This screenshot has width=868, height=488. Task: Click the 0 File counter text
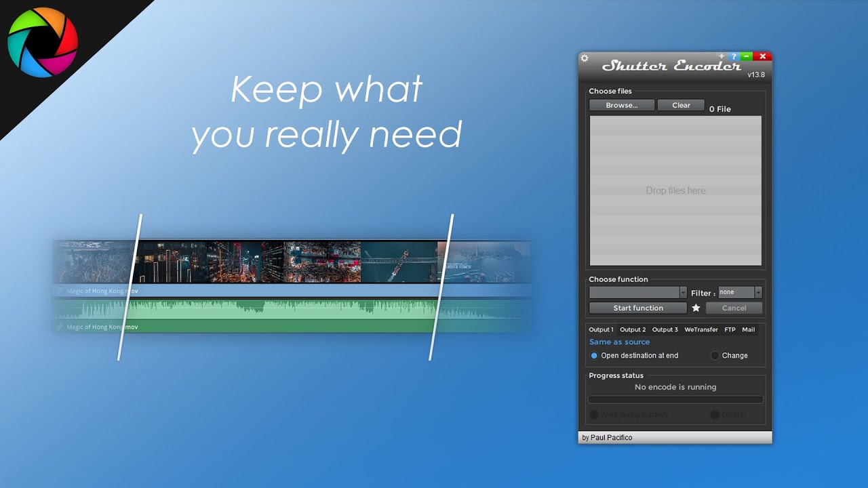tap(719, 109)
